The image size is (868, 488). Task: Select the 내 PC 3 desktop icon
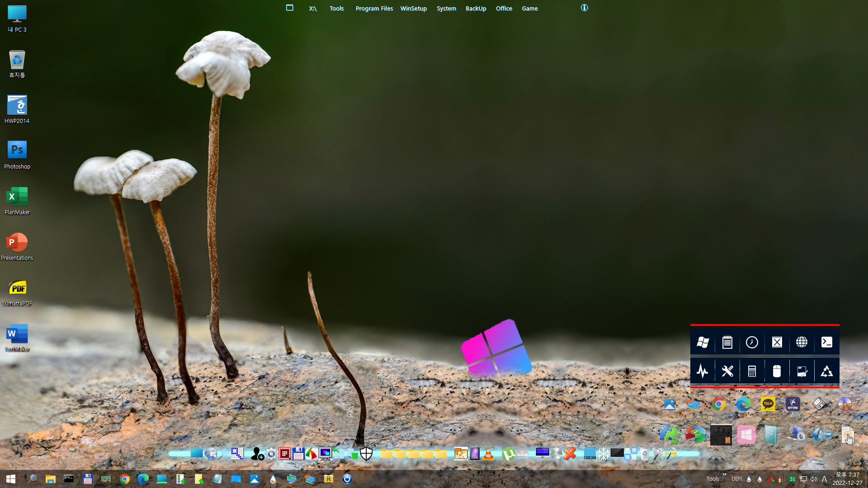[x=17, y=19]
